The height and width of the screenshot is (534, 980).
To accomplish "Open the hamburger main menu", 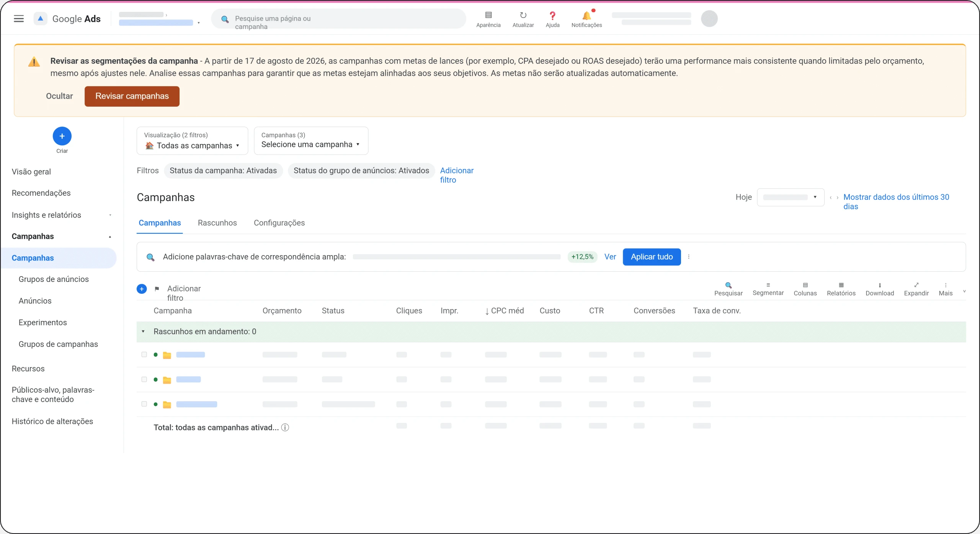I will tap(19, 19).
